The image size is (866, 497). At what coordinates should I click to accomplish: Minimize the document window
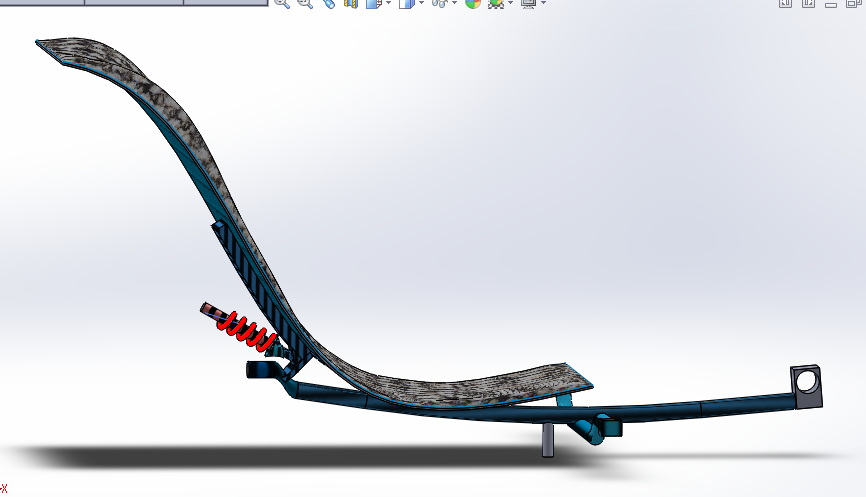831,4
